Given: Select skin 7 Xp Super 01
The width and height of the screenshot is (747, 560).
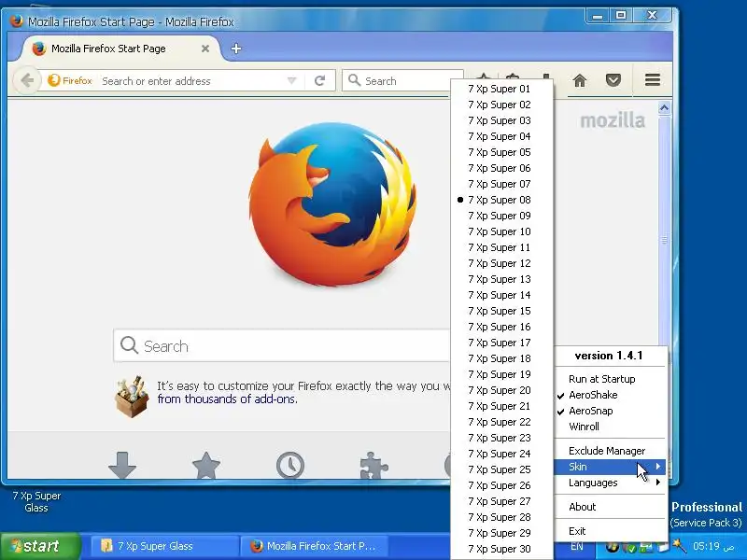Looking at the screenshot, I should coord(501,89).
